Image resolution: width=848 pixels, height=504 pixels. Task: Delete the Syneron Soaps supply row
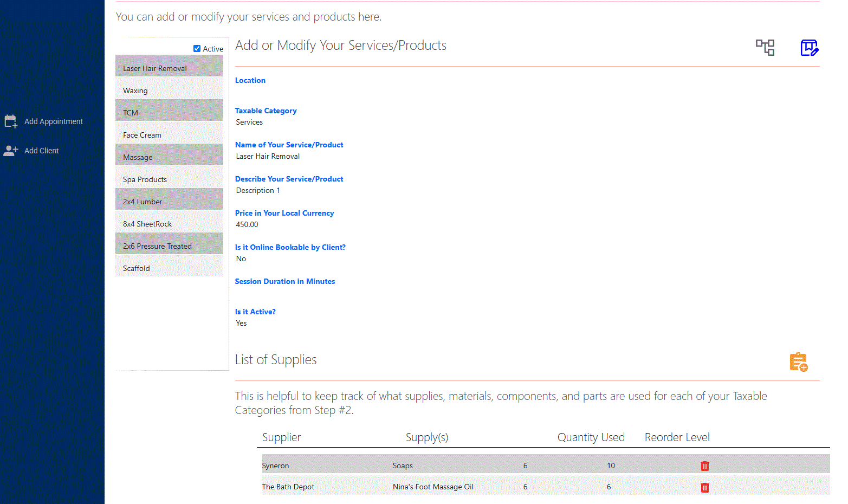pos(704,466)
